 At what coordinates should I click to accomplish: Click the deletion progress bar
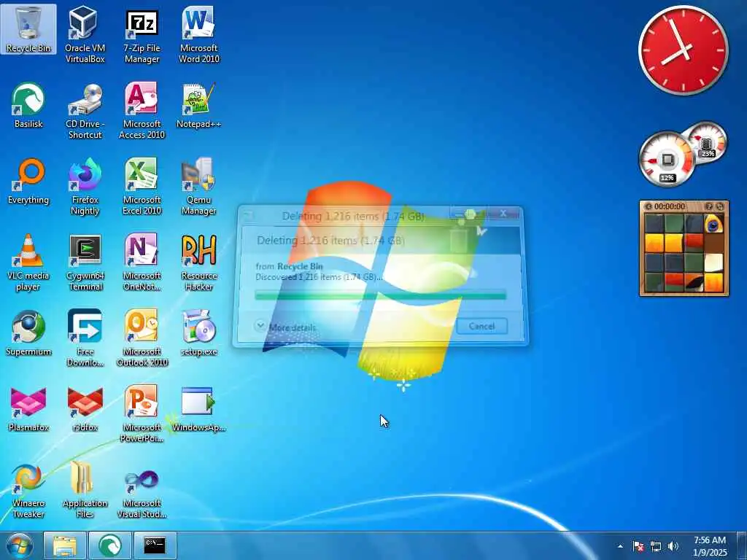point(380,296)
